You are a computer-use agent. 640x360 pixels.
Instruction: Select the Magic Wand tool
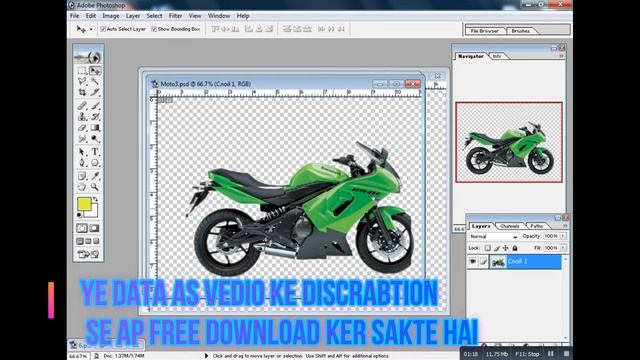coord(95,81)
